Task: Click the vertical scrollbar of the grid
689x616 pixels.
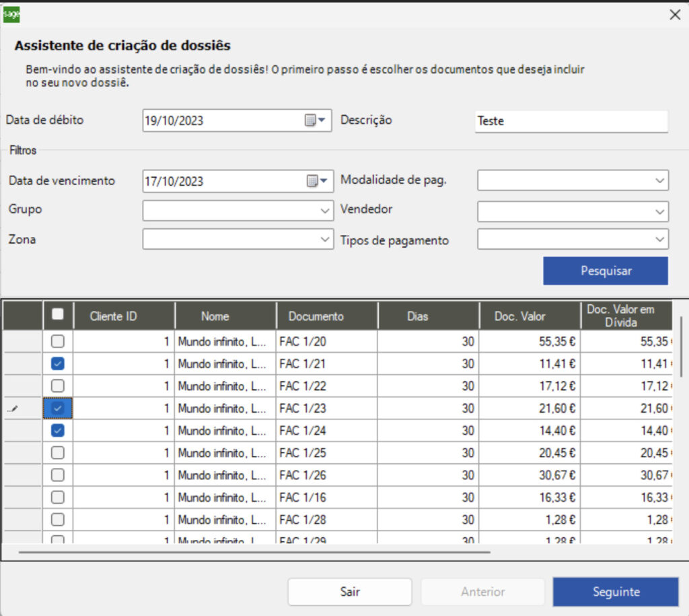Action: click(x=681, y=347)
